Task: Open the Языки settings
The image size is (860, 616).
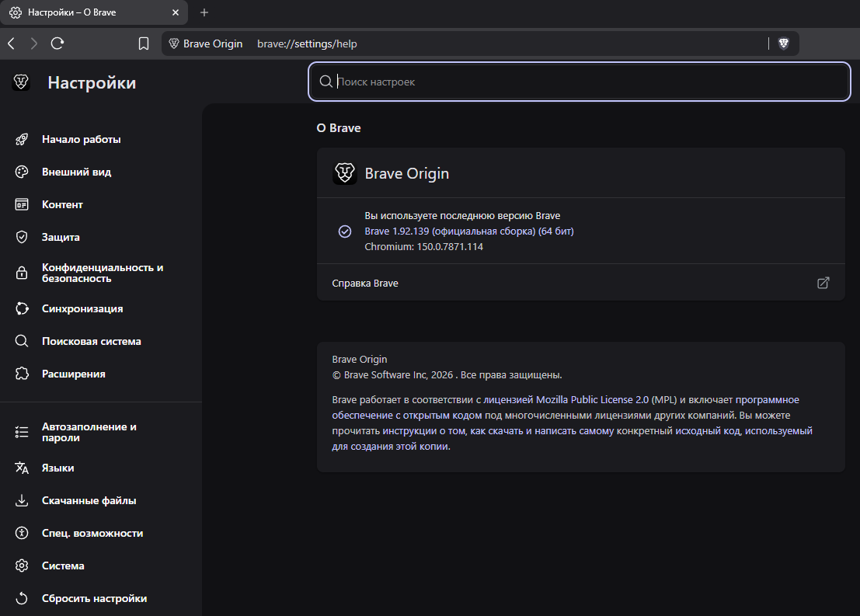Action: click(x=57, y=468)
